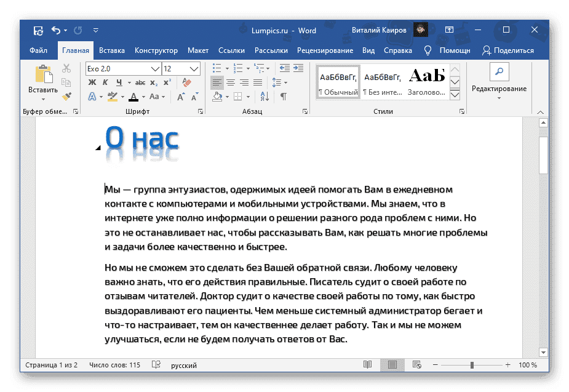Select the Format Painter brush icon
569x392 pixels.
[x=66, y=96]
